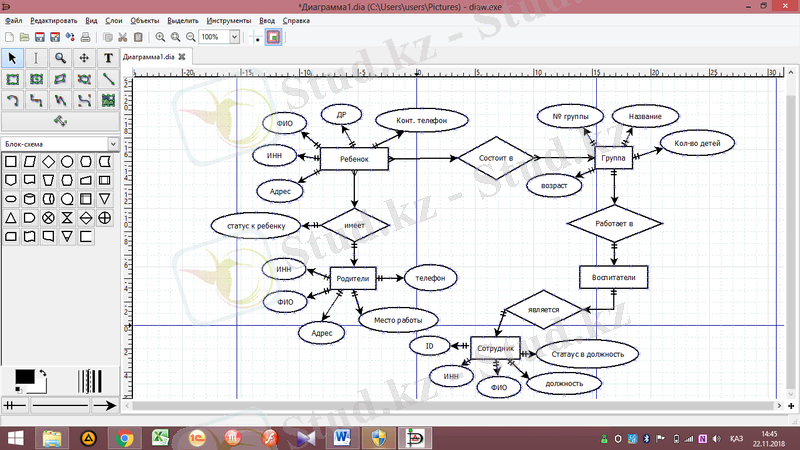Screen dimensions: 800x450
Task: Expand the Блок-схема shape sheet dropdown
Action: 114,143
